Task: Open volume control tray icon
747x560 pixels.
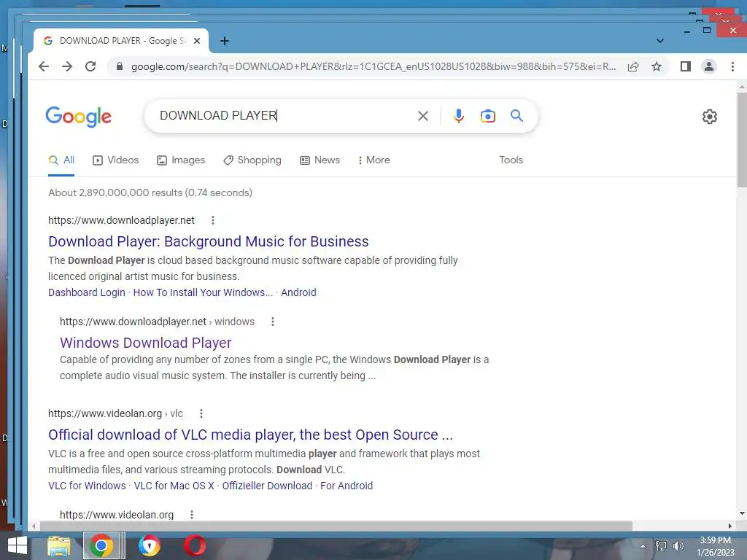Action: click(678, 546)
